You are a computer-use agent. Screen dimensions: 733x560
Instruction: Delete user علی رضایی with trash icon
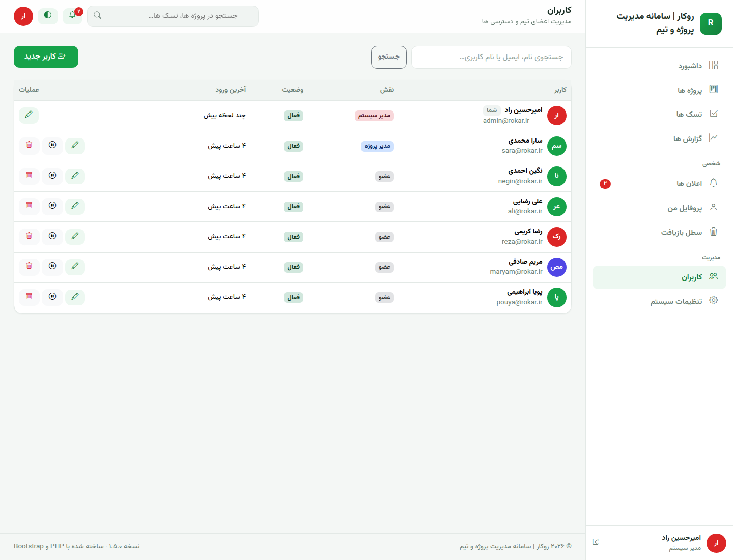tap(29, 206)
